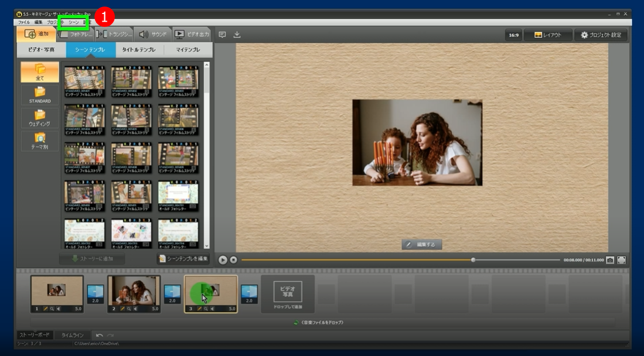The height and width of the screenshot is (356, 644).
Task: Click the magnifier icon on scene 2
Action: click(130, 309)
